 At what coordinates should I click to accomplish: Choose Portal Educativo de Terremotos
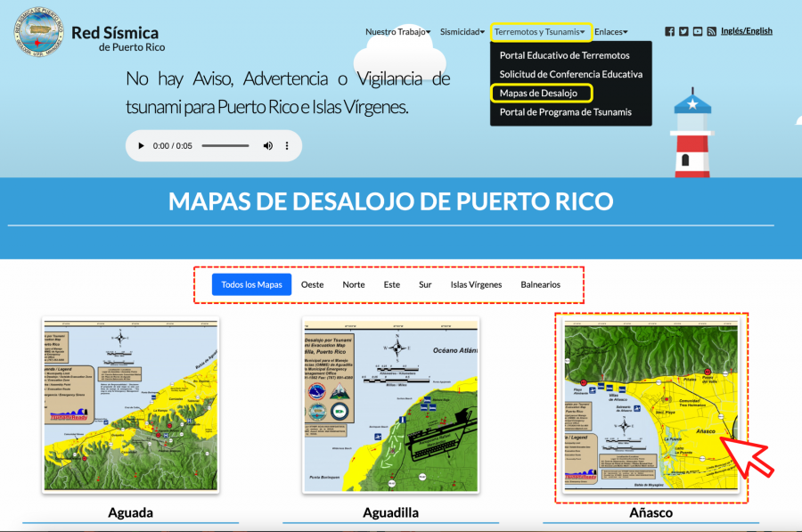564,55
